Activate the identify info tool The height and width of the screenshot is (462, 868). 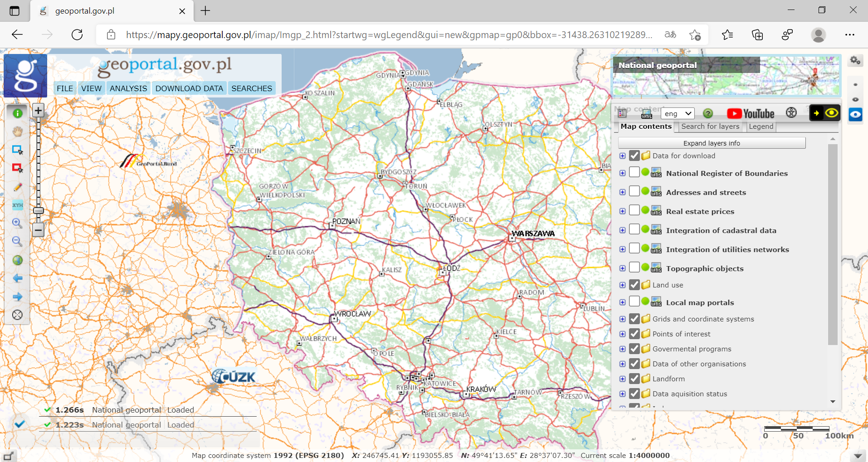(17, 113)
